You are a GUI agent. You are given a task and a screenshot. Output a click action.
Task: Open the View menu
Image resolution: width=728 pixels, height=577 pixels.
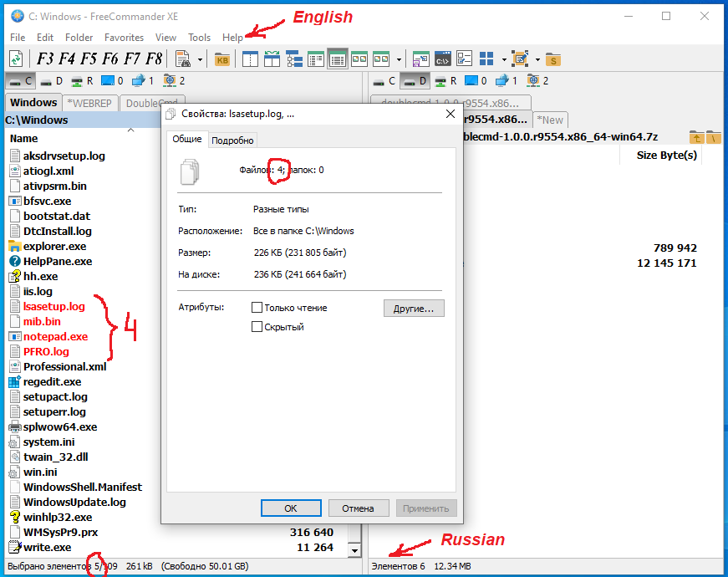(165, 37)
